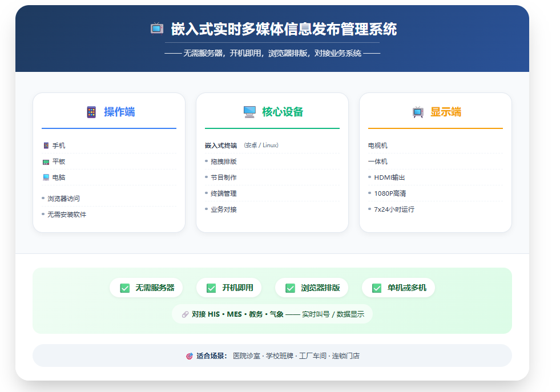Click the computer icon beside 电脑
The height and width of the screenshot is (392, 560).
tap(46, 177)
